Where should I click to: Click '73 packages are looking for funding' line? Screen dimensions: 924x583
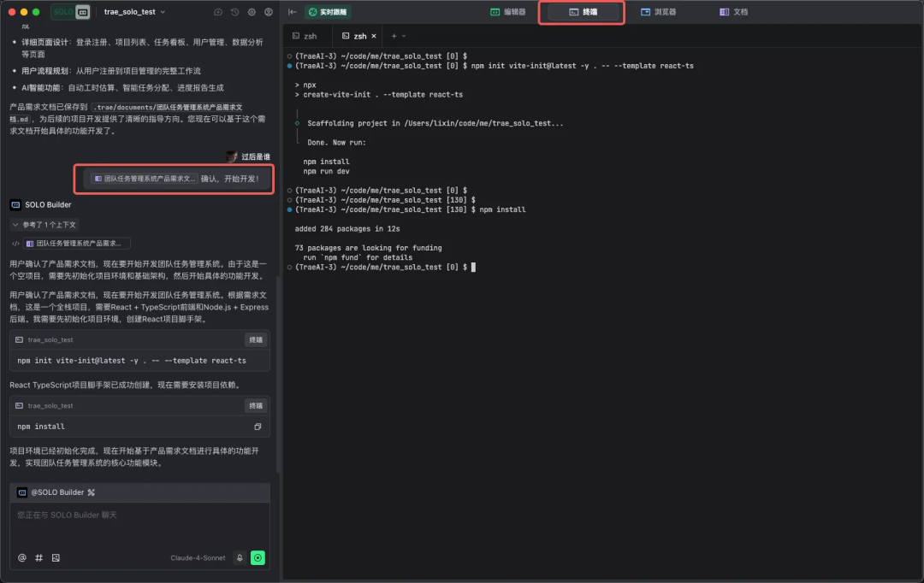[368, 248]
